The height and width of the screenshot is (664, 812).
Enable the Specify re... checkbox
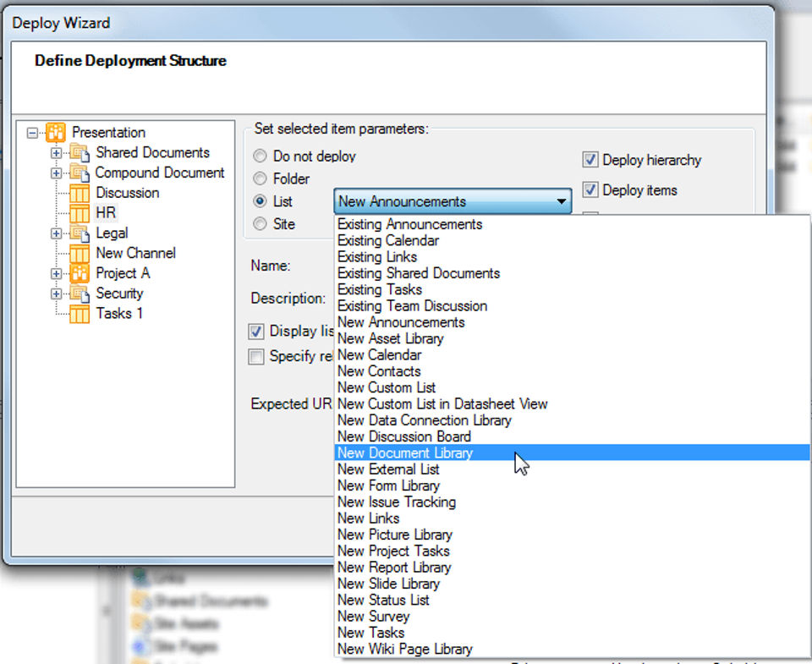pos(256,356)
